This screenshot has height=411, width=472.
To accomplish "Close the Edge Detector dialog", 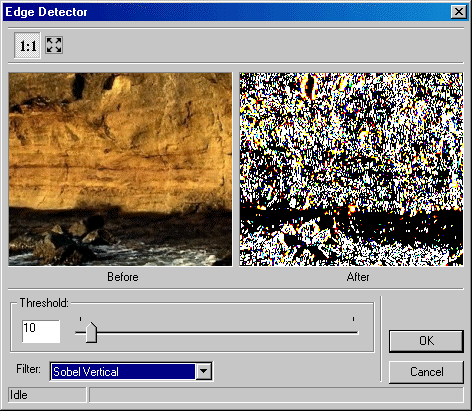I will (459, 12).
